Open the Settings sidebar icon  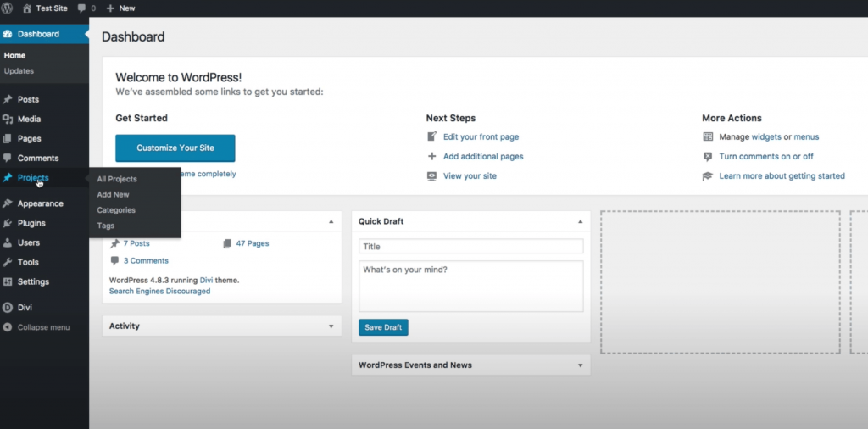click(7, 281)
